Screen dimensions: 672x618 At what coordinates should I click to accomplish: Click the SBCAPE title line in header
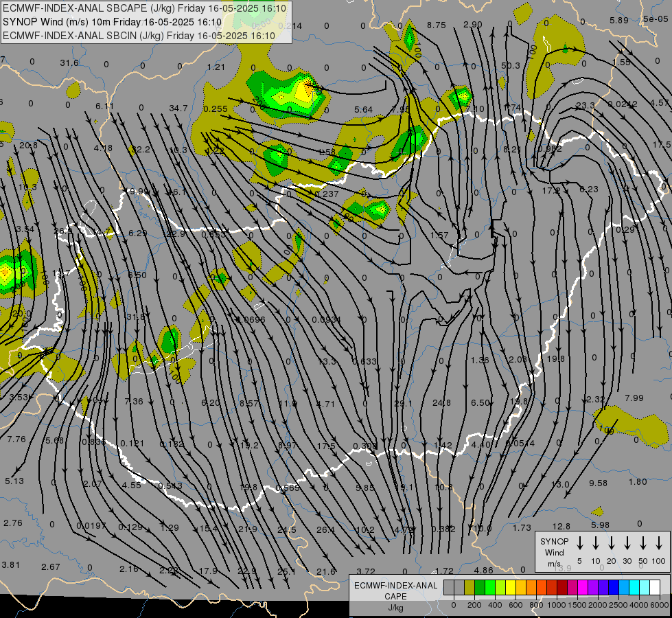[x=144, y=8]
